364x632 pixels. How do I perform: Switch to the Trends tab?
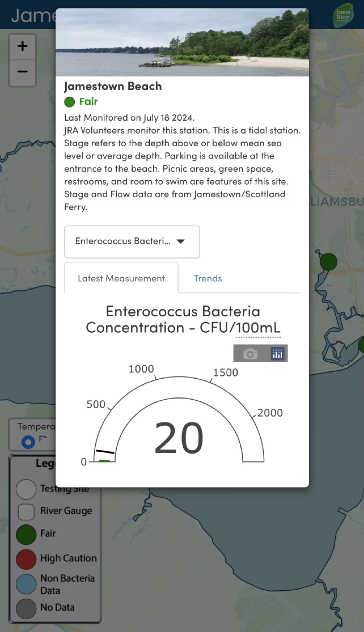[208, 278]
